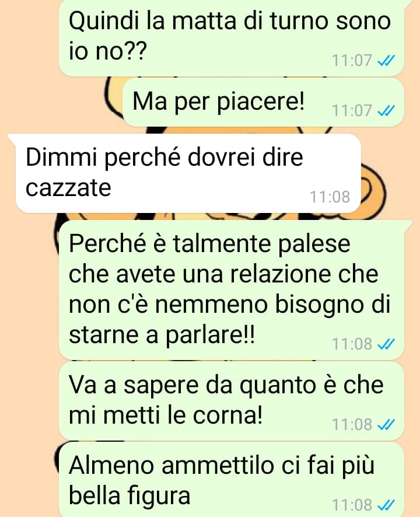Viewport: 420px width, 517px height.
Task: Tap the double checkmark on 'mi metti le corna' message
Action: pos(386,425)
